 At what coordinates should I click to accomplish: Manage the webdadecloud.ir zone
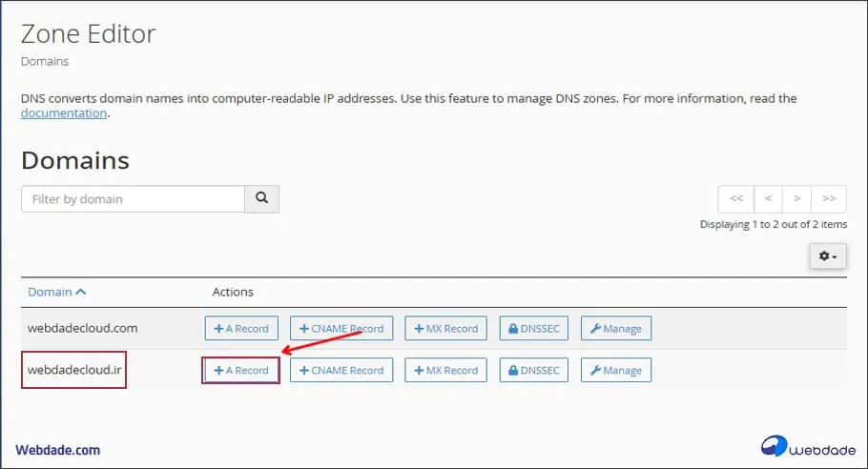pyautogui.click(x=615, y=370)
